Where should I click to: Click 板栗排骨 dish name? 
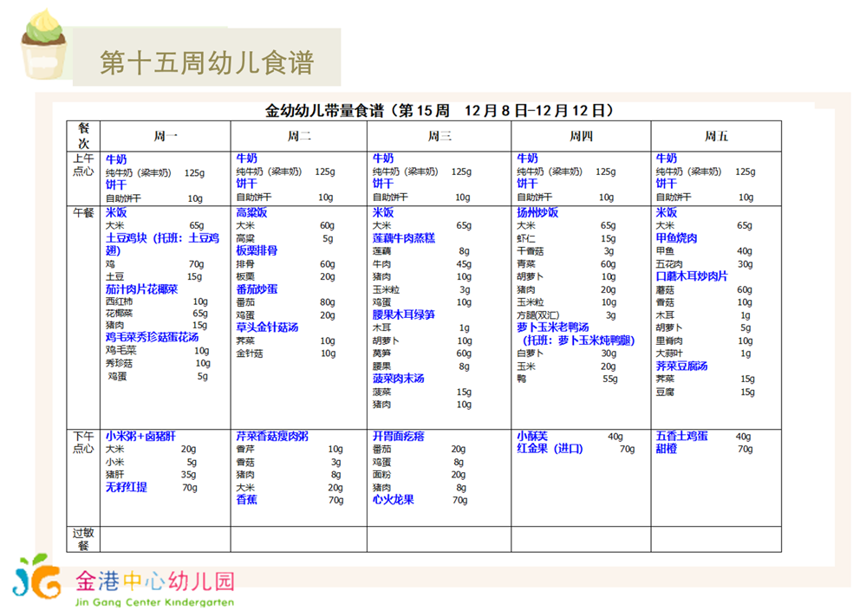click(257, 250)
